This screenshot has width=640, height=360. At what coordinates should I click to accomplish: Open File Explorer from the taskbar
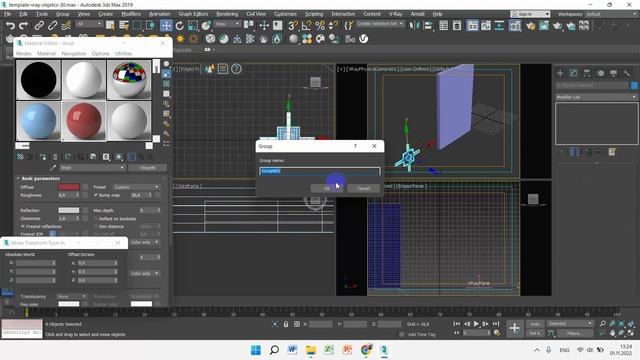click(x=311, y=350)
